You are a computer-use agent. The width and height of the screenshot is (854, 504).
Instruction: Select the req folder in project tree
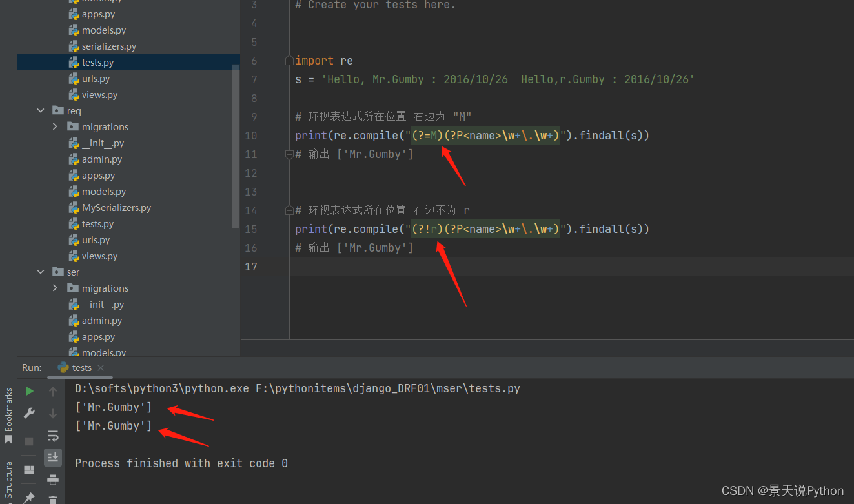click(x=66, y=111)
